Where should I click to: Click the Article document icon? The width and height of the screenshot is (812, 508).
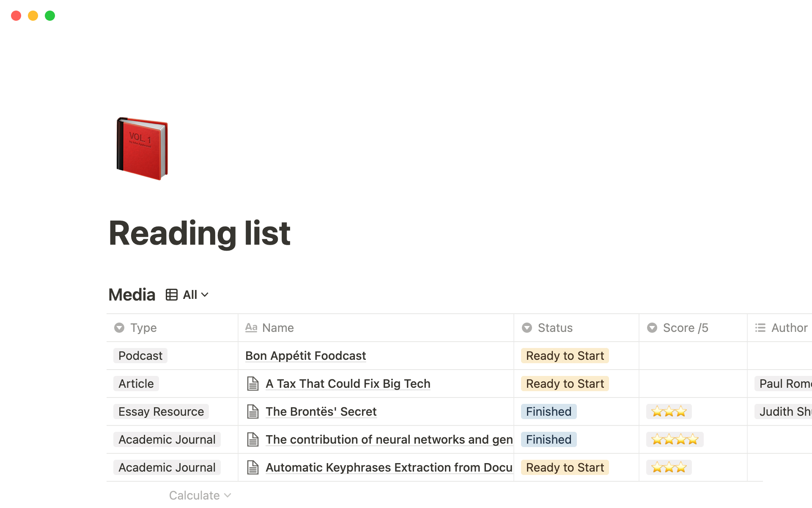252,384
